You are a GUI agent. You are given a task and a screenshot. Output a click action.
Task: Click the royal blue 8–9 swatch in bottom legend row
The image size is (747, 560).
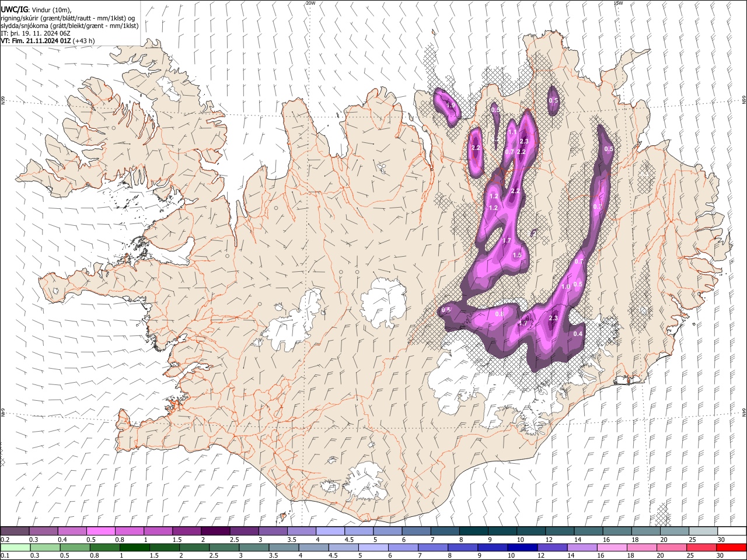point(463,548)
